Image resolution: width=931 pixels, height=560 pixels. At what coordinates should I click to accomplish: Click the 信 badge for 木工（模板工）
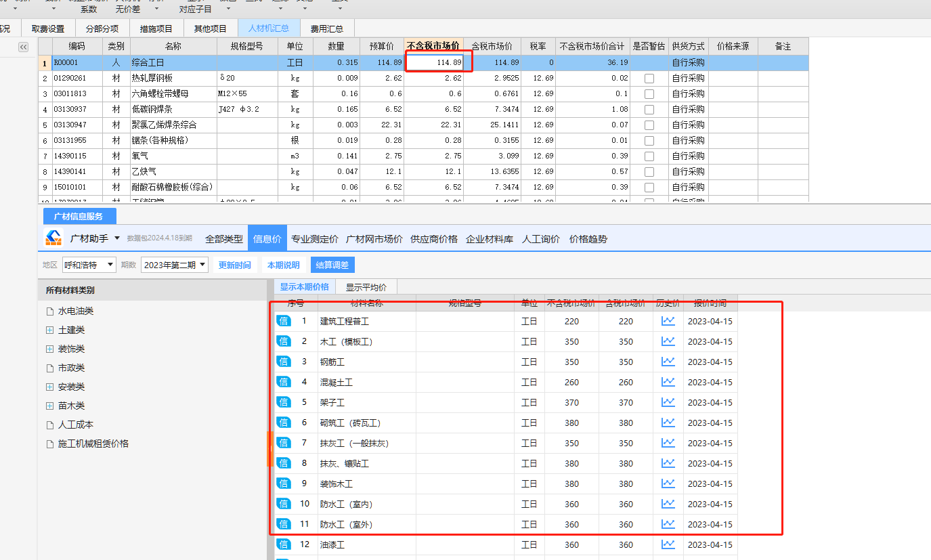click(284, 341)
